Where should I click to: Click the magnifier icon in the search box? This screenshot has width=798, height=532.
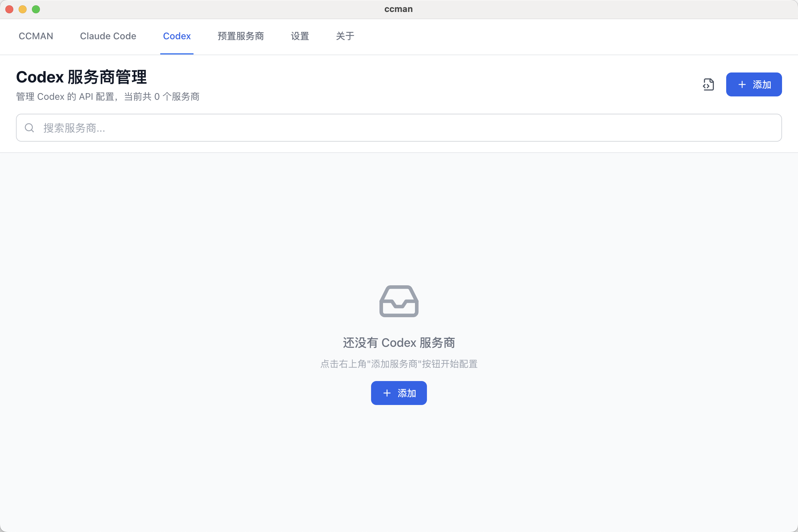[30, 128]
